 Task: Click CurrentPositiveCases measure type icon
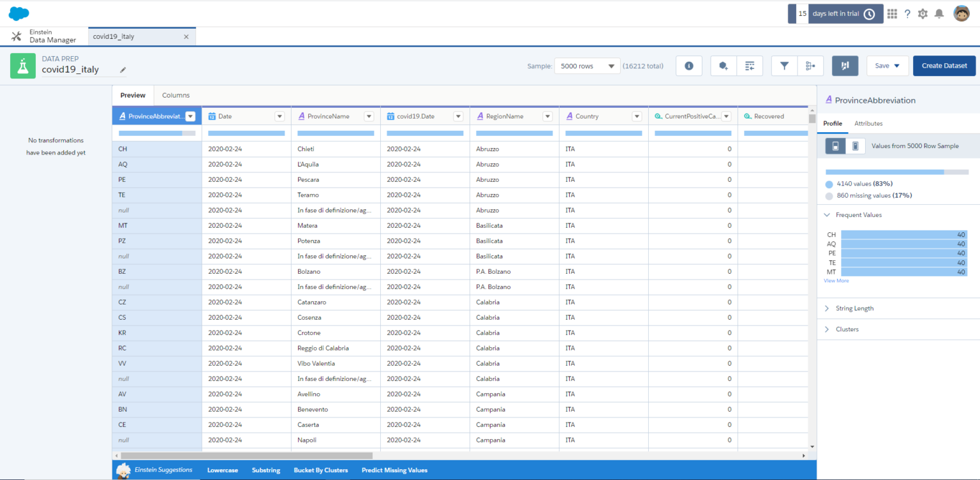pyautogui.click(x=658, y=116)
